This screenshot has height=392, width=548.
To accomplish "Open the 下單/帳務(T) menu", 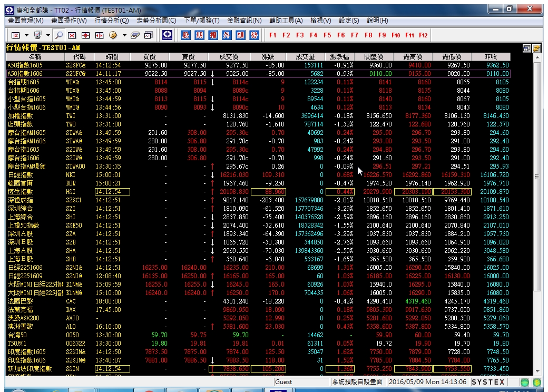I will [202, 21].
